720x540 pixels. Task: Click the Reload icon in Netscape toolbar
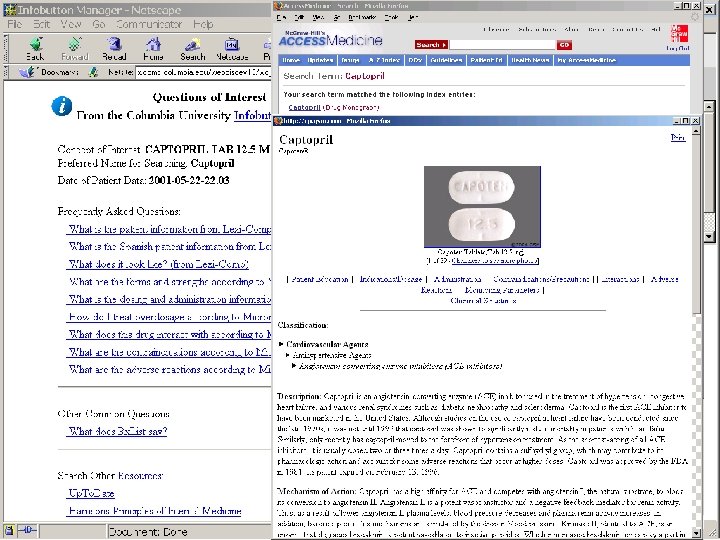(x=114, y=45)
